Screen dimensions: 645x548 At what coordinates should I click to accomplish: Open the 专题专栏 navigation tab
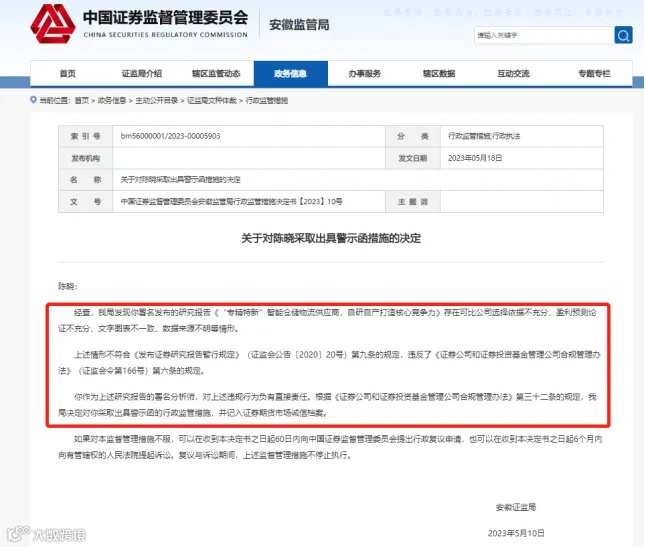click(x=594, y=74)
